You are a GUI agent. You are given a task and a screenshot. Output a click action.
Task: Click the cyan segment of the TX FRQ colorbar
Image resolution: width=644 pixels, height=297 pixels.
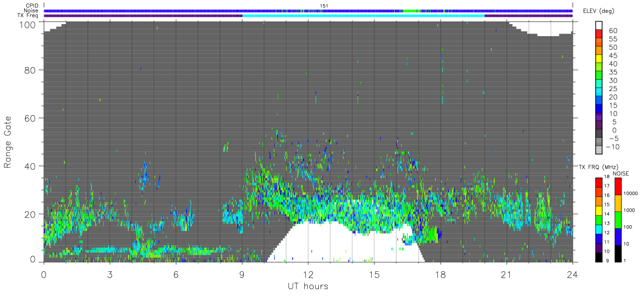[599, 228]
